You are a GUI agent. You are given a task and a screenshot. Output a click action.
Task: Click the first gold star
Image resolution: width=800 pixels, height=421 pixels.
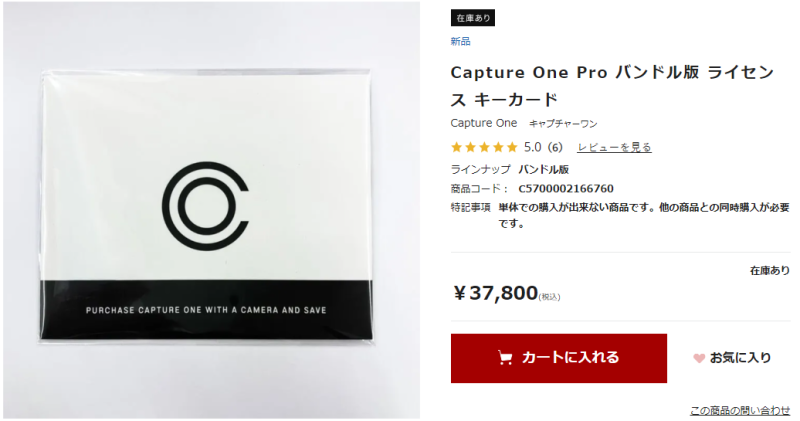(457, 147)
